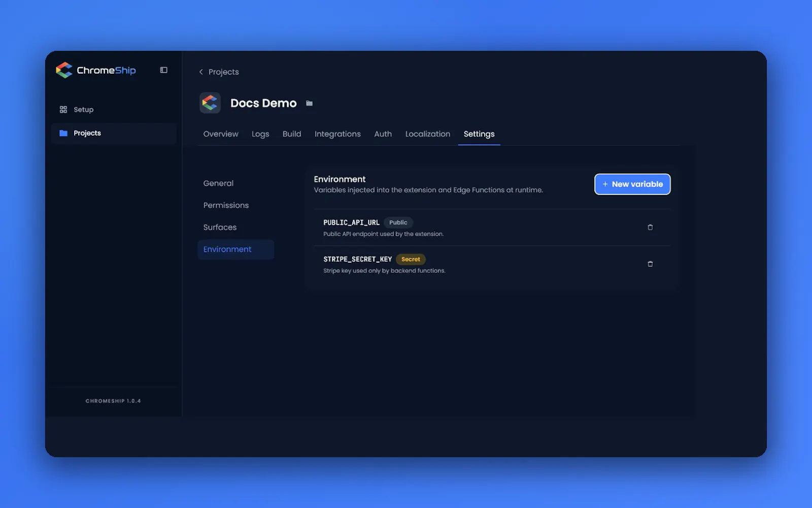The image size is (812, 508).
Task: Click the Projects folder icon in sidebar
Action: coord(63,133)
